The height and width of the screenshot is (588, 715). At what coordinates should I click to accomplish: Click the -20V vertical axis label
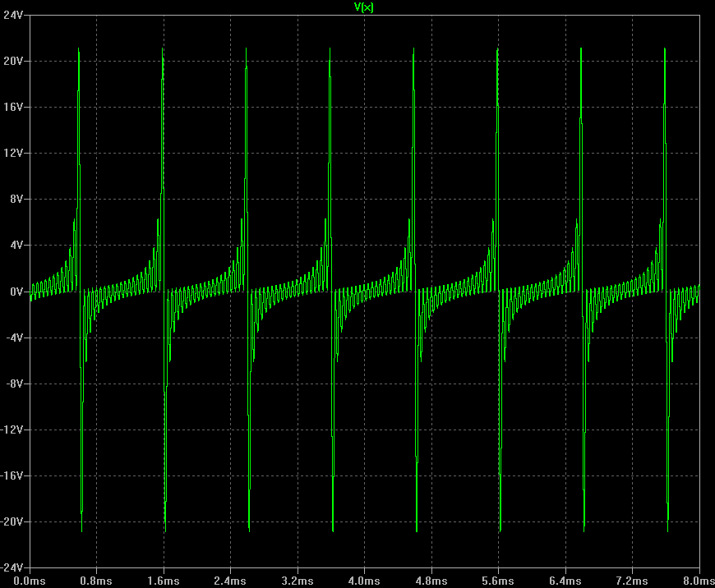12,522
